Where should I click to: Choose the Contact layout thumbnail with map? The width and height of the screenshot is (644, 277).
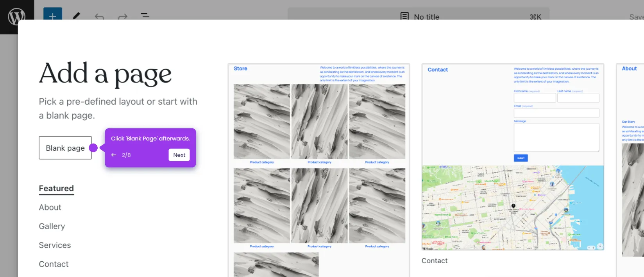click(513, 157)
